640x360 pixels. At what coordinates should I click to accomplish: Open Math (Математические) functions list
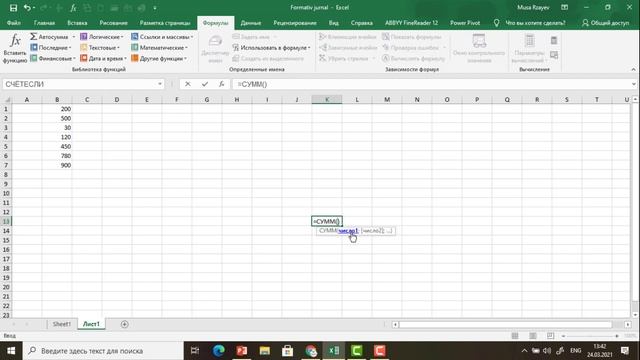[160, 47]
